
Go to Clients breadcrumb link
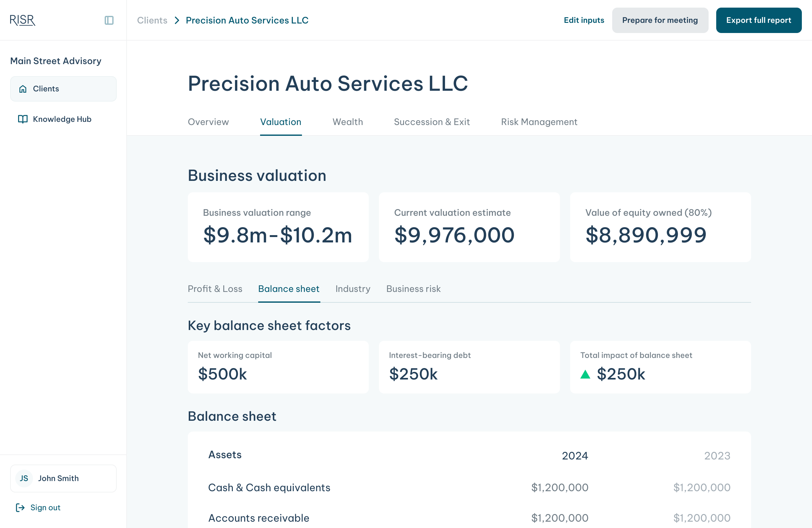[x=152, y=20]
